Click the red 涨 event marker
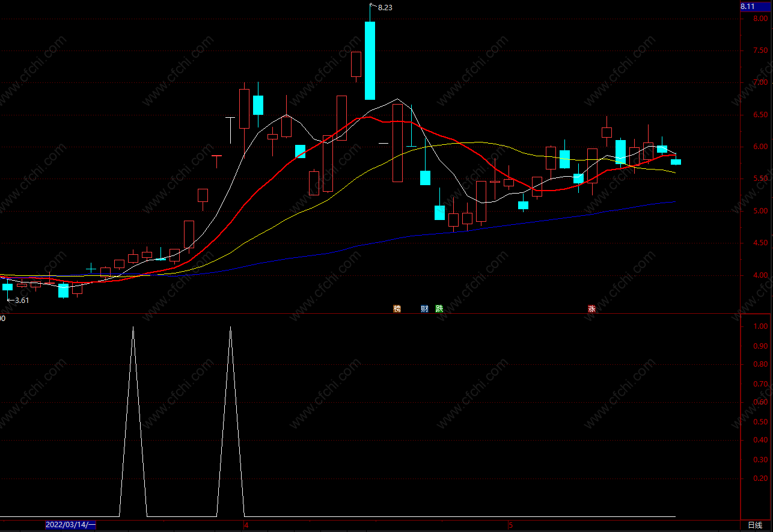The width and height of the screenshot is (773, 532). [591, 309]
